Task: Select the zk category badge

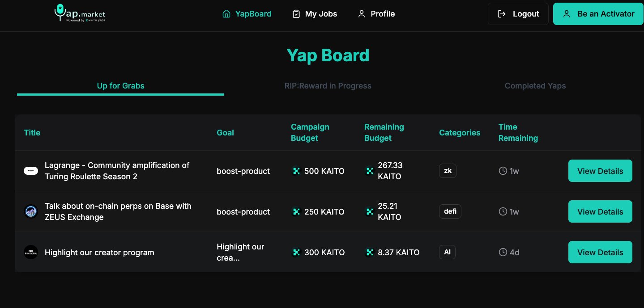Action: pyautogui.click(x=448, y=171)
